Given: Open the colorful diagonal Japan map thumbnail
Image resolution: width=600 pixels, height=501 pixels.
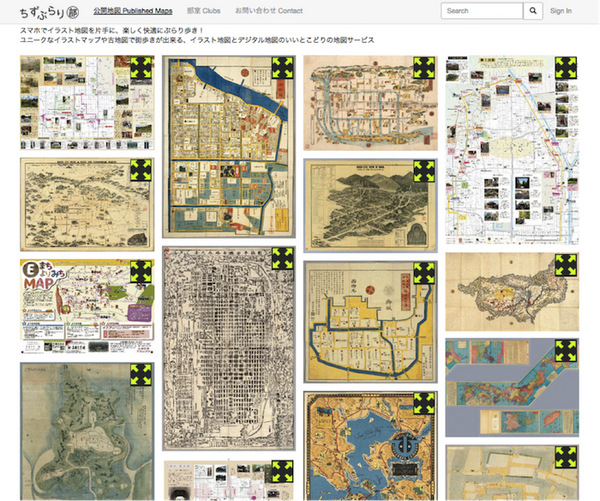Looking at the screenshot, I should pos(512,387).
